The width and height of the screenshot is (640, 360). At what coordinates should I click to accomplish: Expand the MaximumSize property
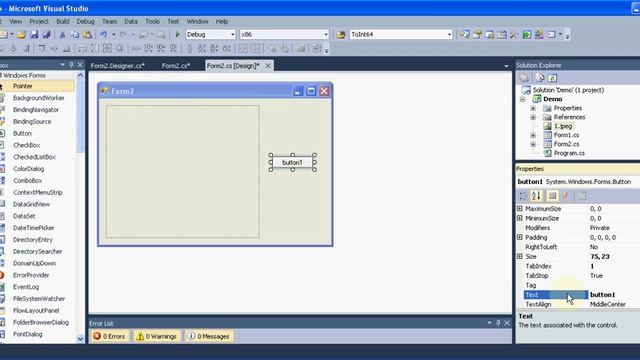520,209
